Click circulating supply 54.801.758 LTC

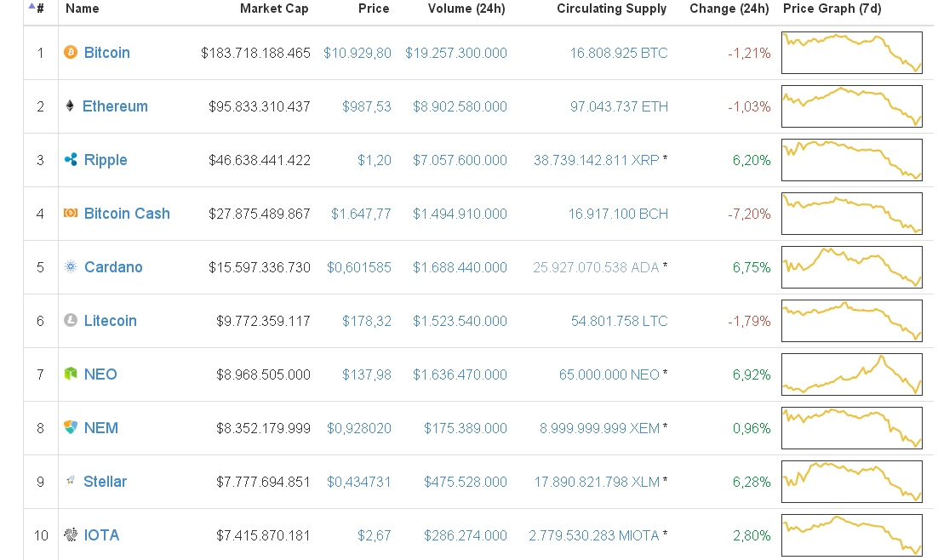point(619,322)
